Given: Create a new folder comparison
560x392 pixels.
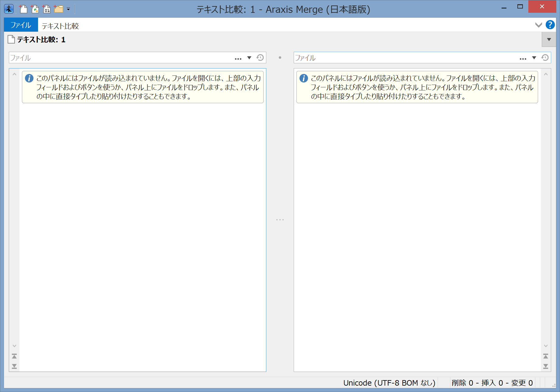Looking at the screenshot, I should point(58,9).
